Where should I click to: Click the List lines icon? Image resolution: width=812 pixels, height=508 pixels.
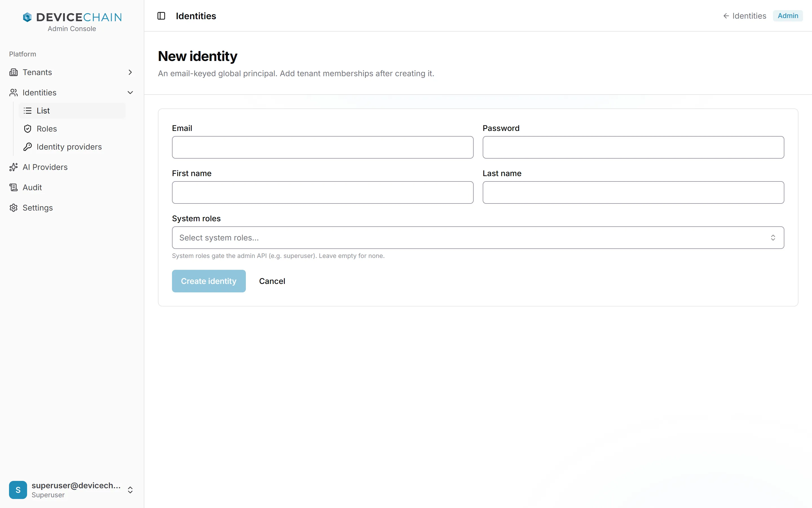[28, 111]
